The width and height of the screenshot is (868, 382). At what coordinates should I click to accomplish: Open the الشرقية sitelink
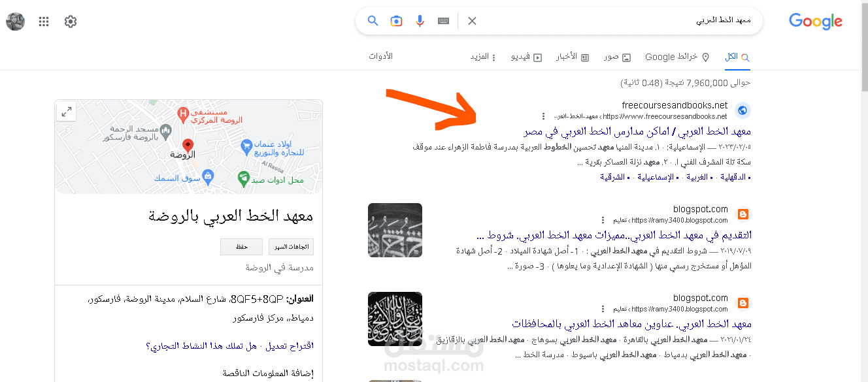point(612,177)
